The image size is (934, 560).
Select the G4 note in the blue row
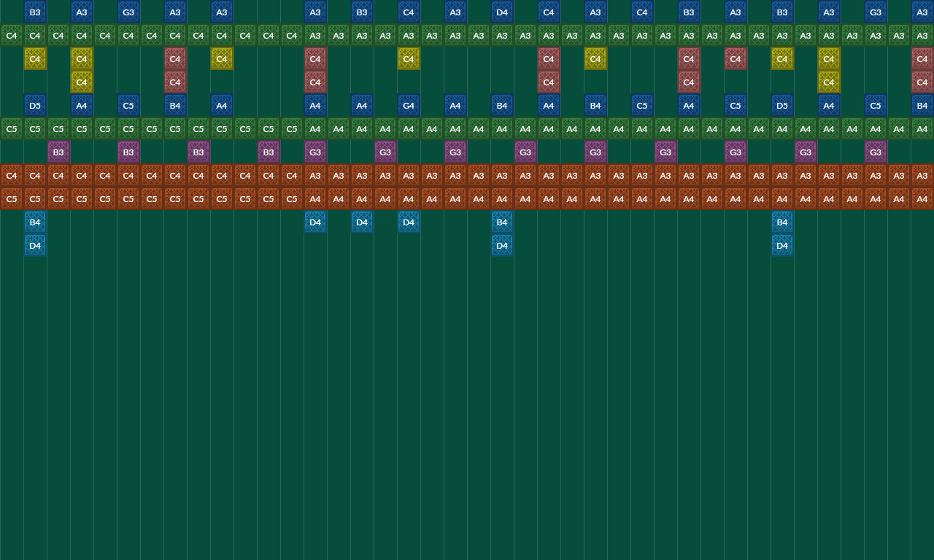click(409, 106)
